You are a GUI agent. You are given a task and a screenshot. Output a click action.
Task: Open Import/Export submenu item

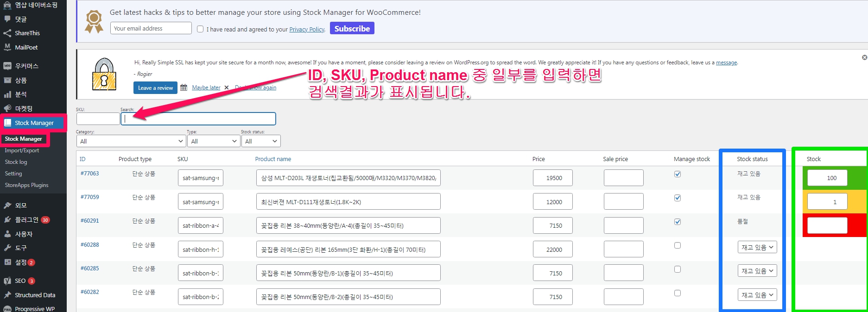(22, 150)
